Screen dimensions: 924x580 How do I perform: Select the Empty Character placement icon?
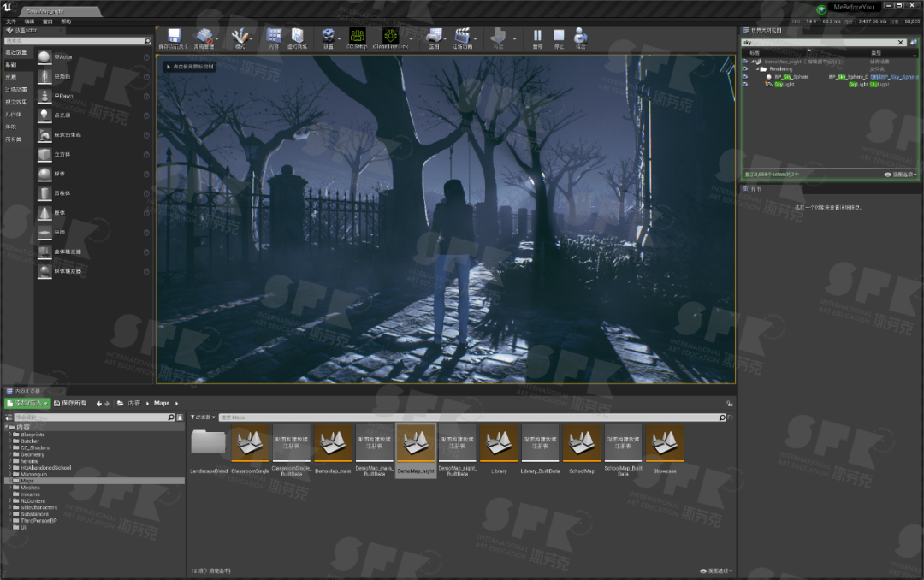coord(44,76)
